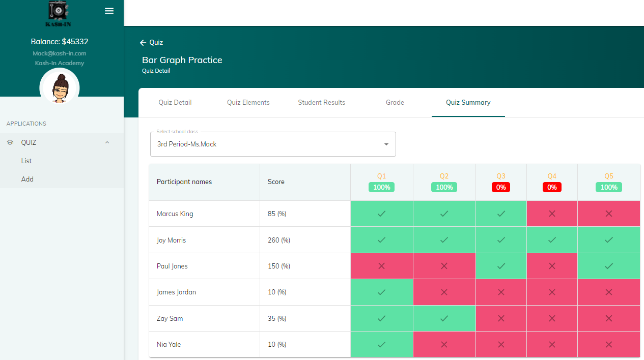Screen dimensions: 644x360
Task: Click Paul Jones's Q1 cross mark
Action: coord(381,266)
